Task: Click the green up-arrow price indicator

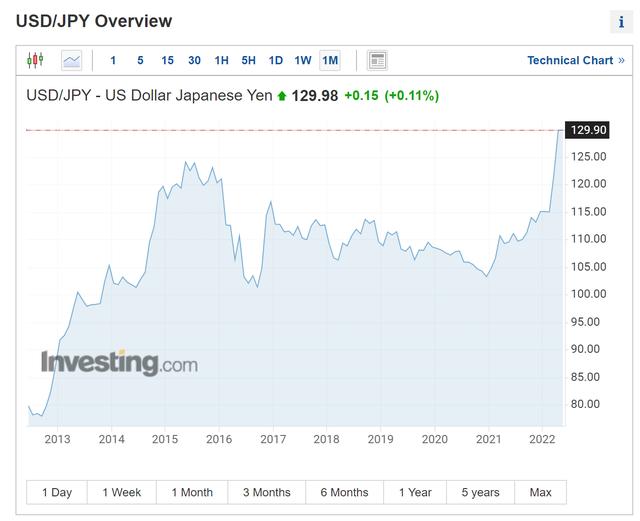Action: (x=282, y=96)
